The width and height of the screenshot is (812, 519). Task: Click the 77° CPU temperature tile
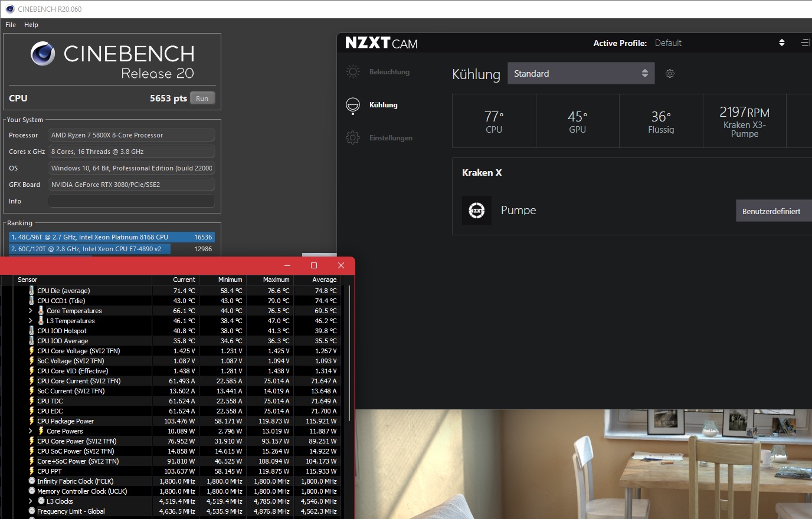pyautogui.click(x=494, y=121)
